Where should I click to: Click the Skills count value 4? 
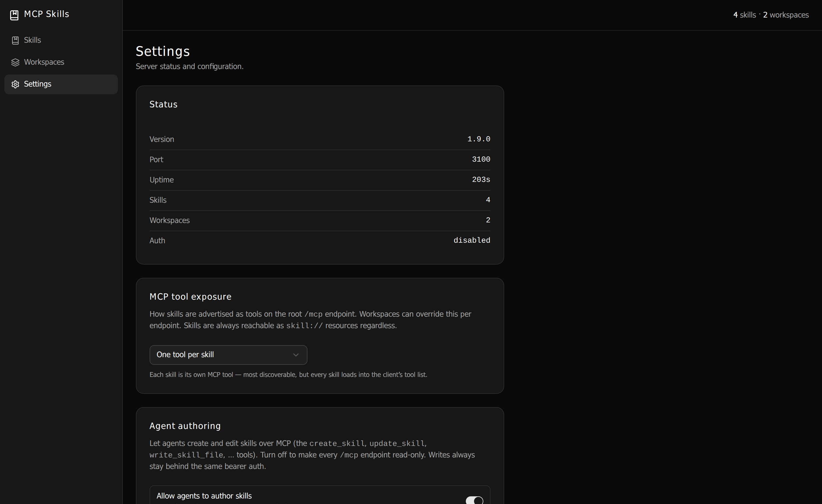tap(488, 200)
